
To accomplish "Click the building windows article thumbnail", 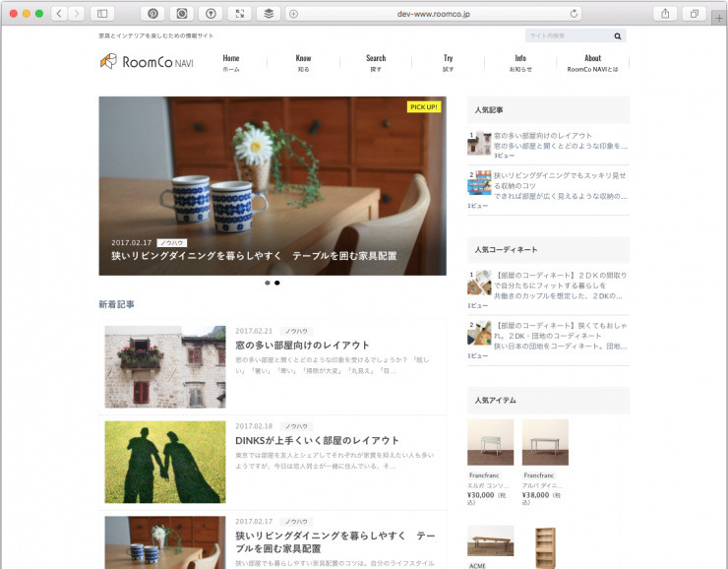I will (x=165, y=367).
